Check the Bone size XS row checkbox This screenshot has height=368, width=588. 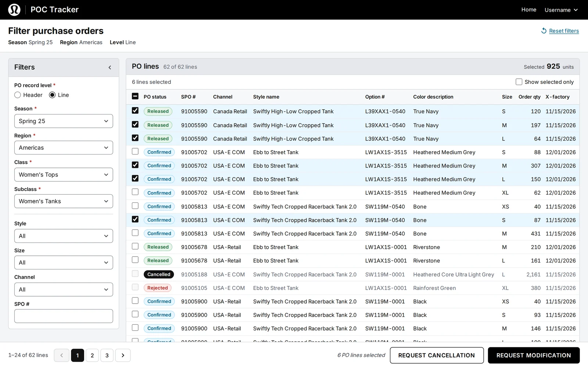click(135, 206)
